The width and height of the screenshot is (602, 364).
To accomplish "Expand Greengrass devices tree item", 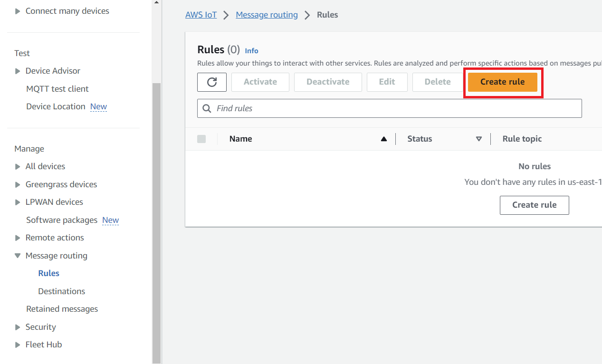I will (x=18, y=184).
